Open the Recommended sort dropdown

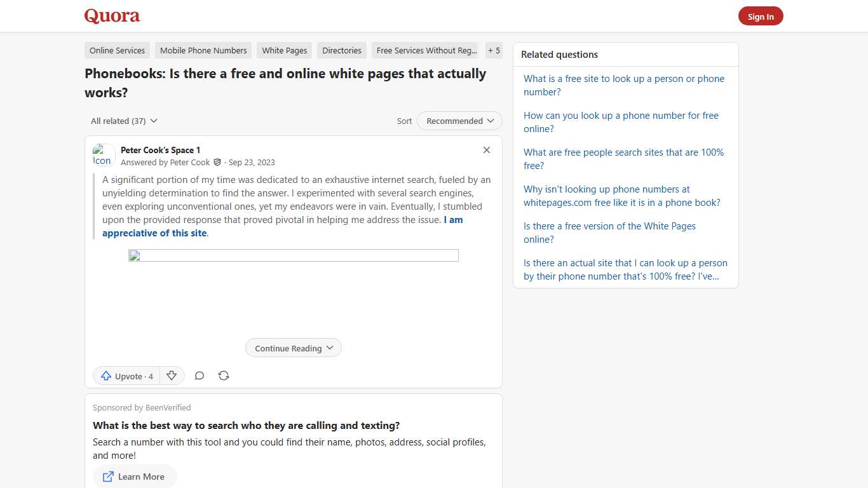pos(459,121)
